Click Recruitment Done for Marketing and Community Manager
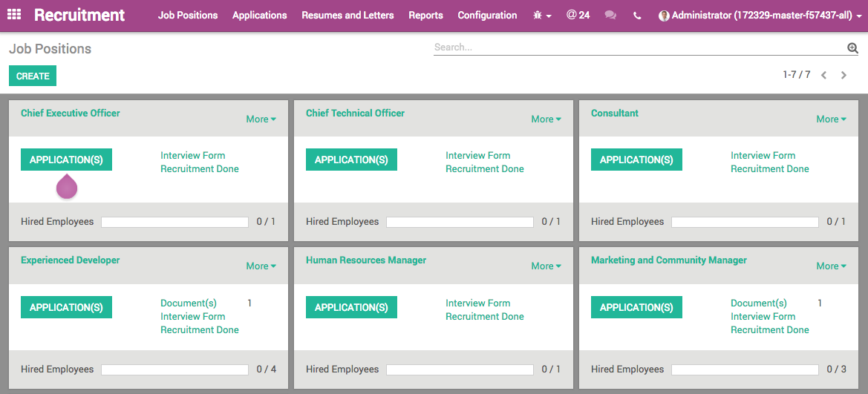Image resolution: width=868 pixels, height=394 pixels. click(x=770, y=329)
